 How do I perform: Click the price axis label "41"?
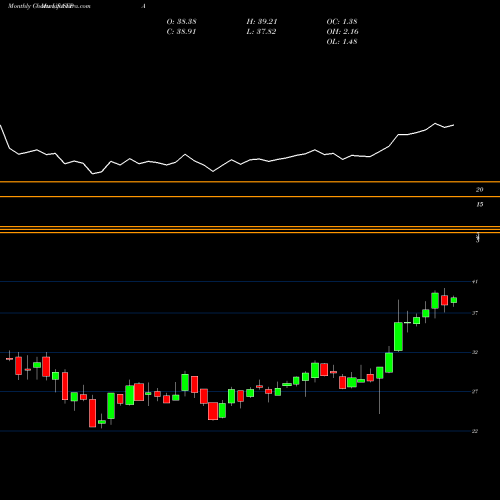(x=475, y=282)
